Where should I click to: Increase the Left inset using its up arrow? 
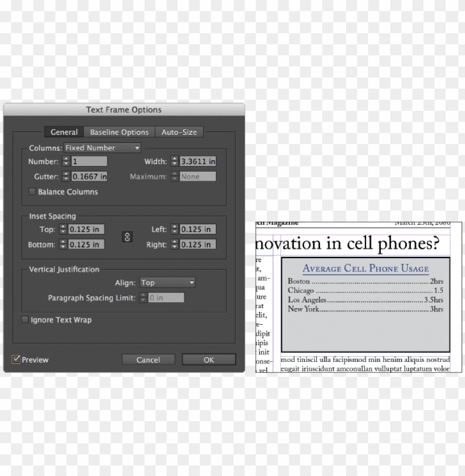coord(174,227)
